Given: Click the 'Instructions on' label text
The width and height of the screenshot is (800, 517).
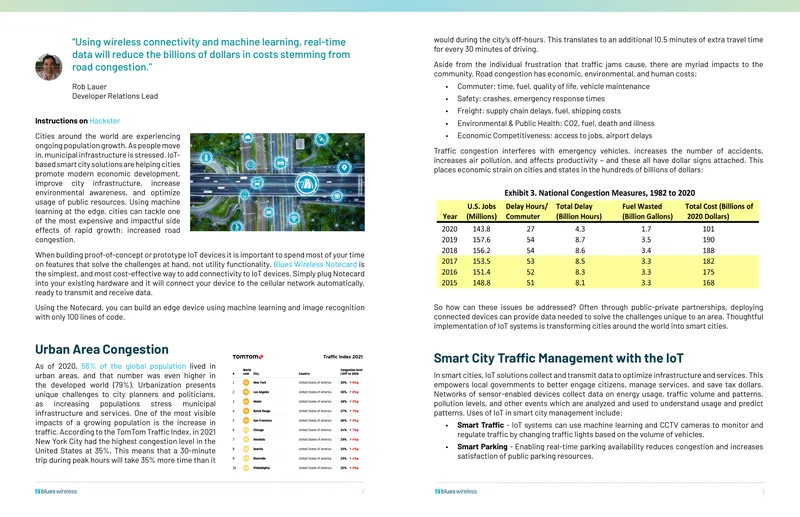Looking at the screenshot, I should click(x=61, y=121).
